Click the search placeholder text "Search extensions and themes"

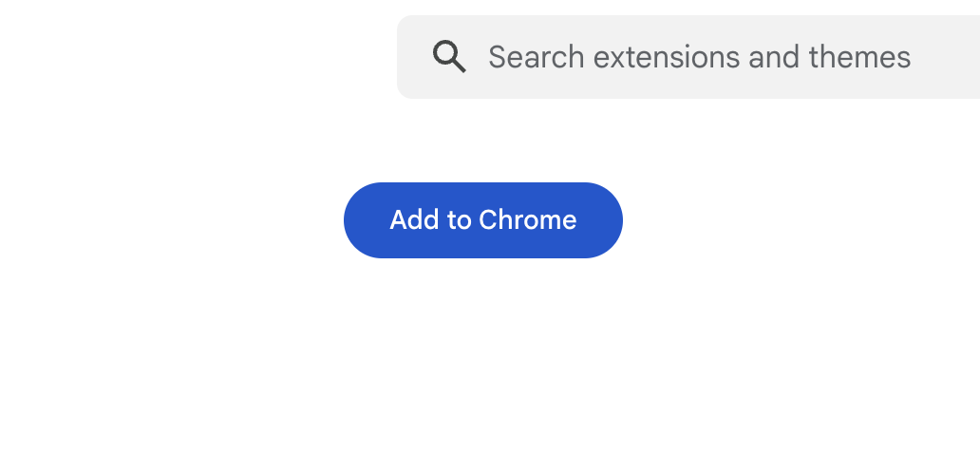point(699,57)
